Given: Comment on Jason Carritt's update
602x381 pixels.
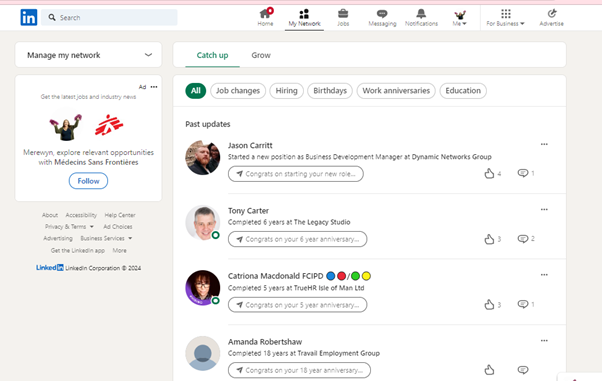Looking at the screenshot, I should [523, 173].
